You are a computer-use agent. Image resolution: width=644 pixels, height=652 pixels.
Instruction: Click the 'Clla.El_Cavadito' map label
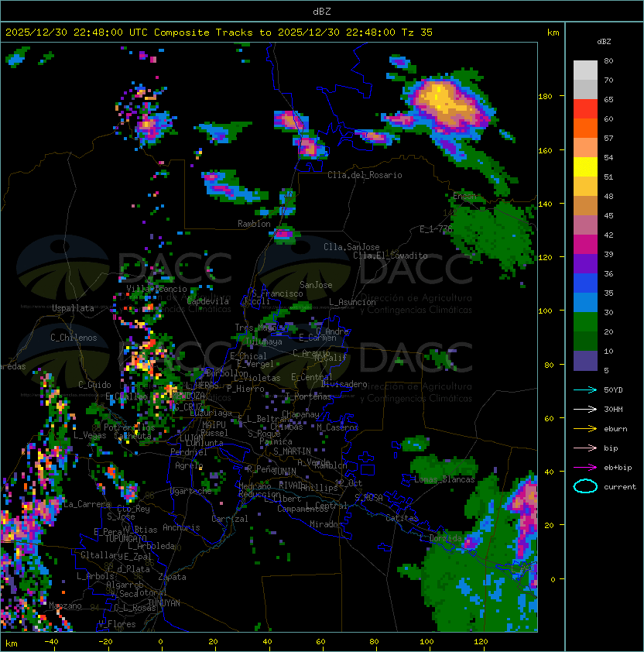(390, 256)
